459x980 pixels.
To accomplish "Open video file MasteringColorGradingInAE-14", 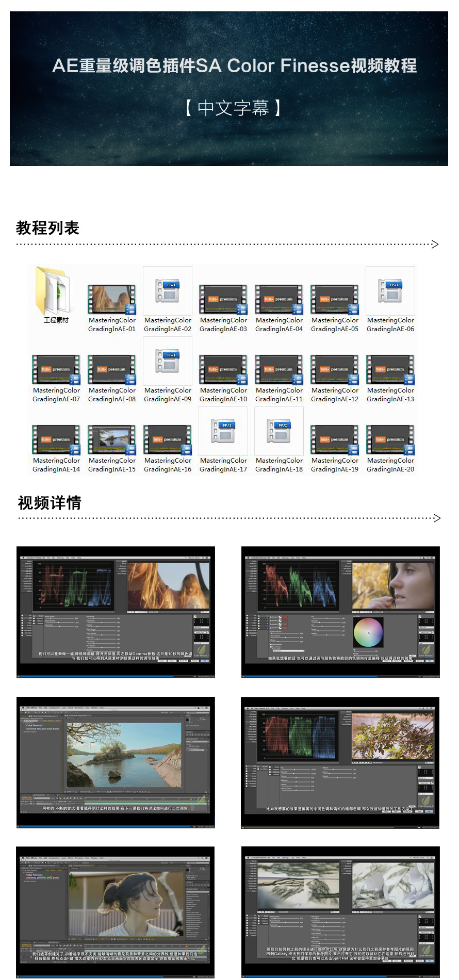I will pyautogui.click(x=56, y=440).
